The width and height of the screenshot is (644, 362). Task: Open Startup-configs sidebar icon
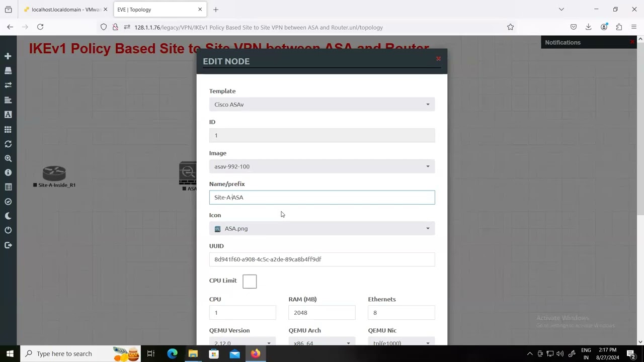coord(8,100)
